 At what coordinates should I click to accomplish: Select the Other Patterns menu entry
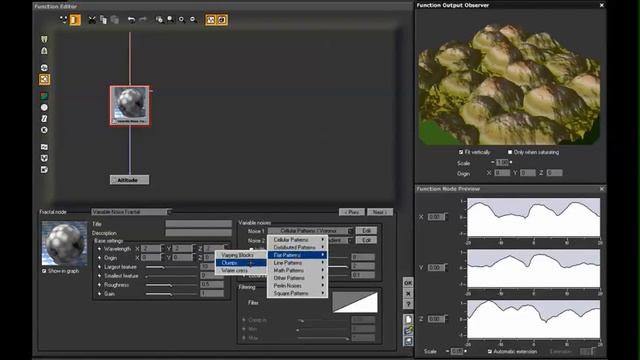[x=297, y=278]
